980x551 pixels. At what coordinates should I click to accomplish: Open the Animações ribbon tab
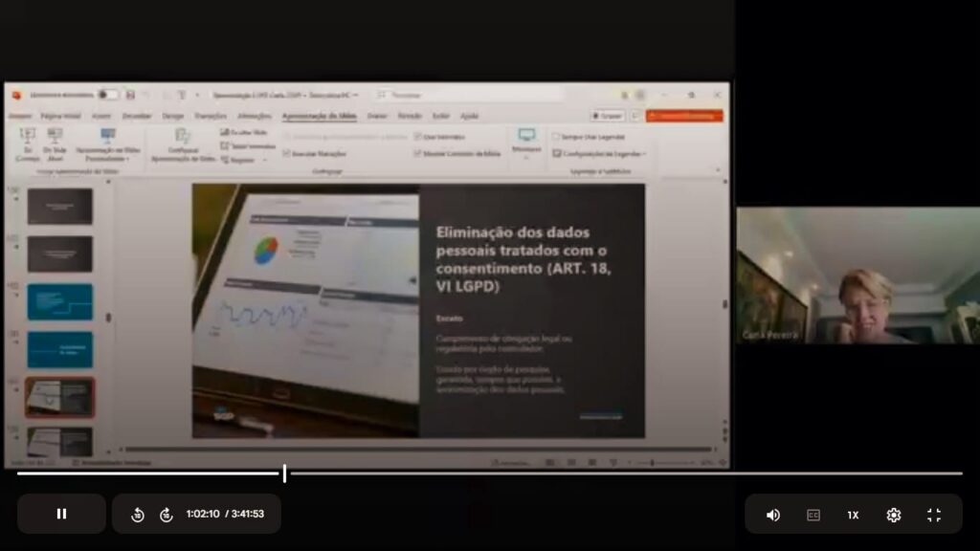255,116
